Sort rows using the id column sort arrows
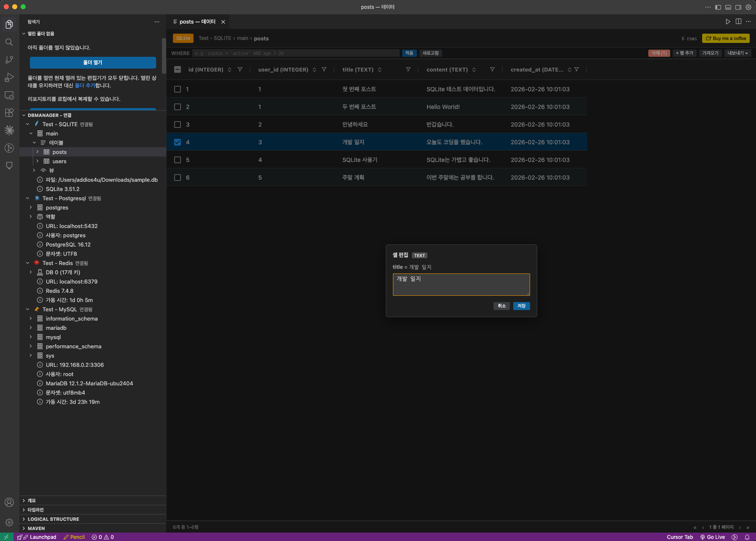The width and height of the screenshot is (756, 541). click(x=230, y=69)
